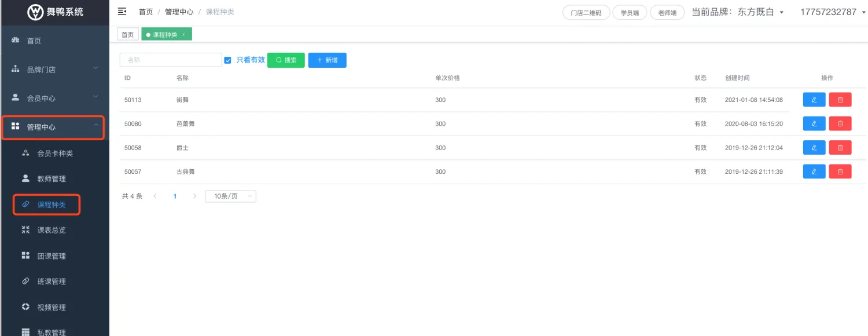Switch to the 首页 page tab

click(x=127, y=35)
